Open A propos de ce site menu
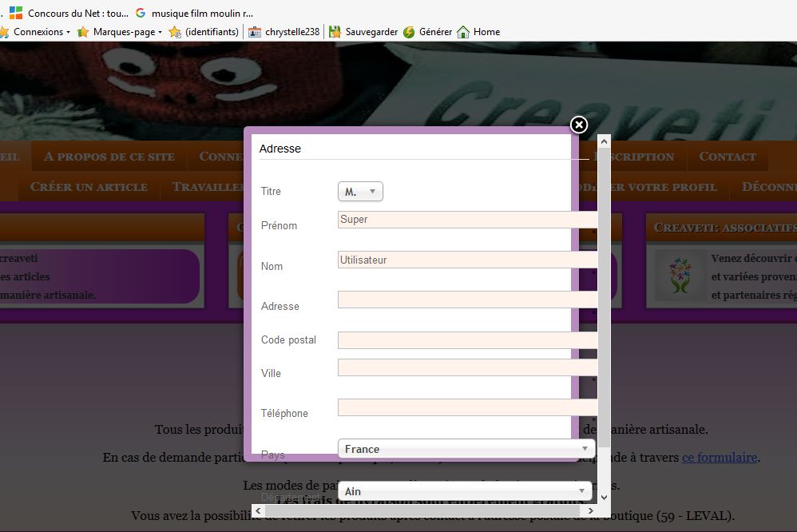Screen dimensions: 797x532 pyautogui.click(x=109, y=156)
